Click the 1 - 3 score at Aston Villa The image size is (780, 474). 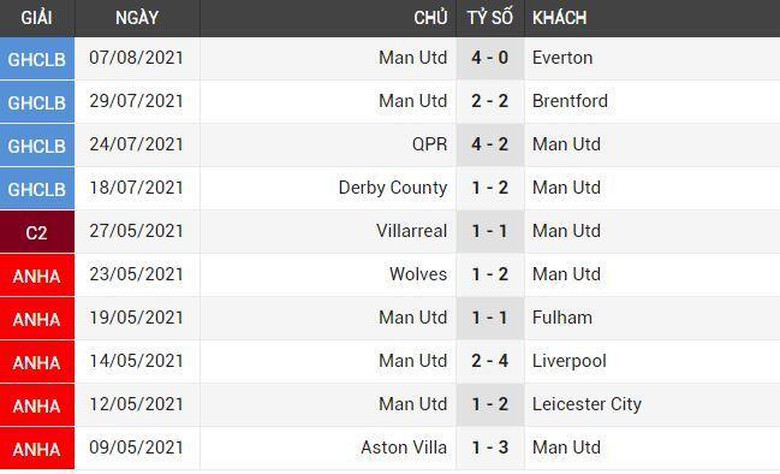pos(490,447)
